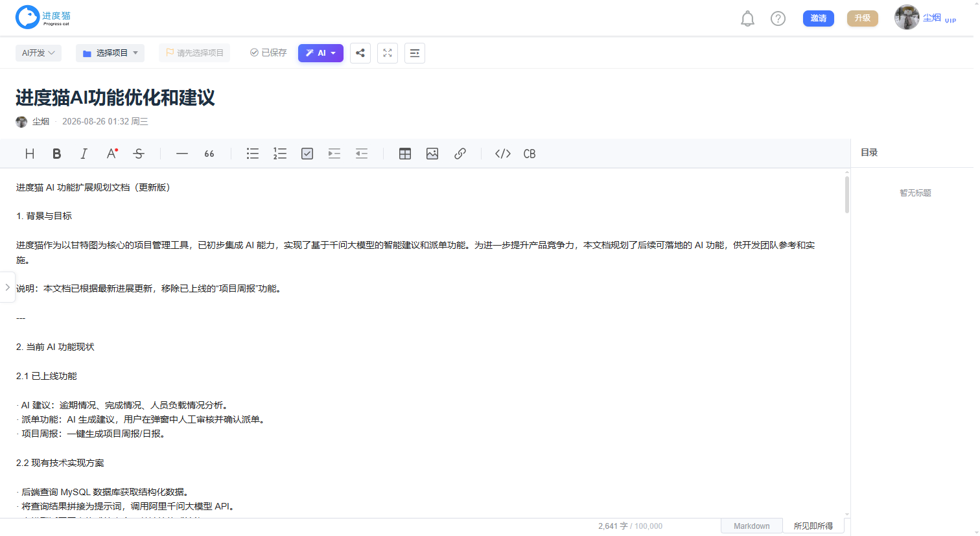Viewport: 980px width, 536px height.
Task: Click the '2.1 已上线功能' line
Action: pos(47,376)
